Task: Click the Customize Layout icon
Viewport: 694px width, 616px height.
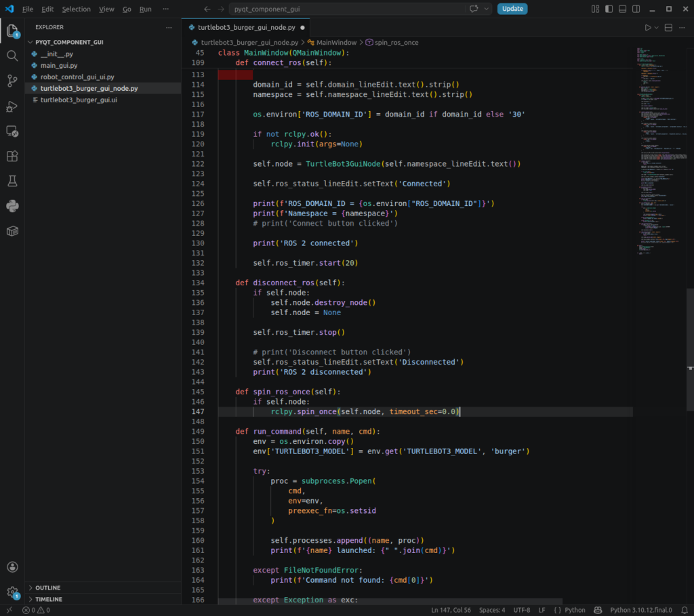Action: click(595, 9)
